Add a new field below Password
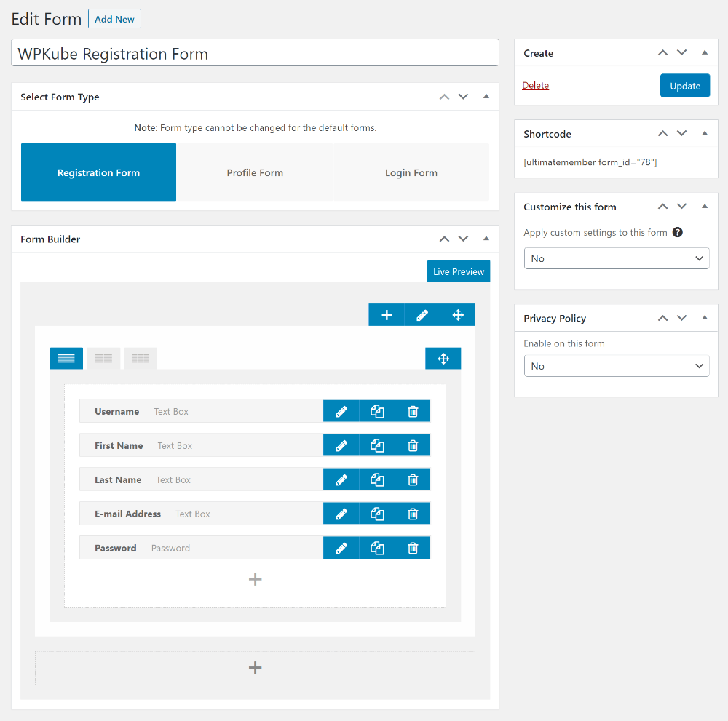The image size is (728, 721). point(255,579)
